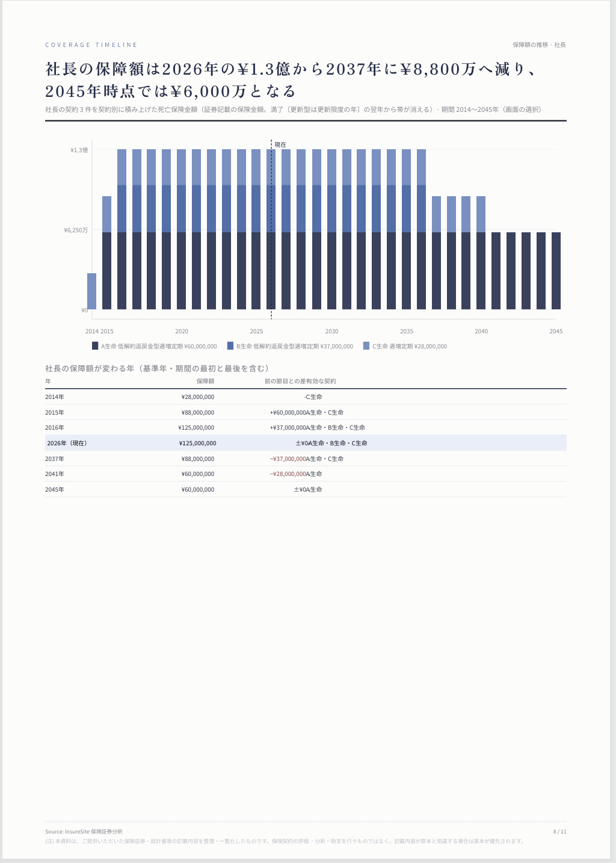Click the highlighted 2026年（現在） row label

67,444
